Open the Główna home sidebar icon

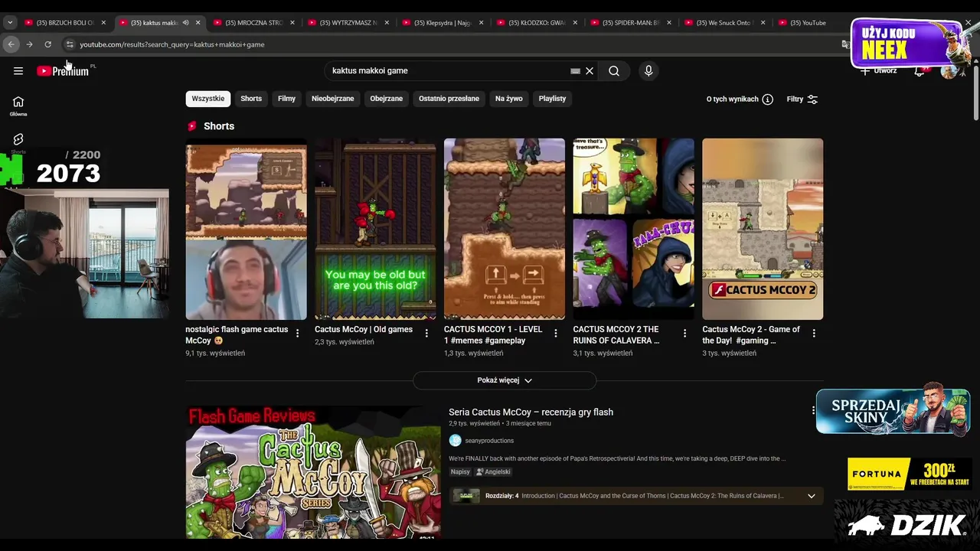tap(18, 106)
